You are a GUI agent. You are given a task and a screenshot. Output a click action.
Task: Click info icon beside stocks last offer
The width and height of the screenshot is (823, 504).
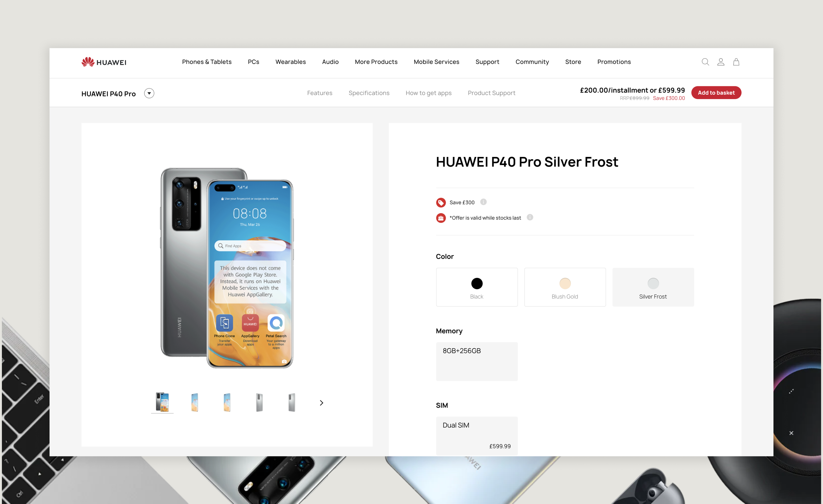point(530,217)
